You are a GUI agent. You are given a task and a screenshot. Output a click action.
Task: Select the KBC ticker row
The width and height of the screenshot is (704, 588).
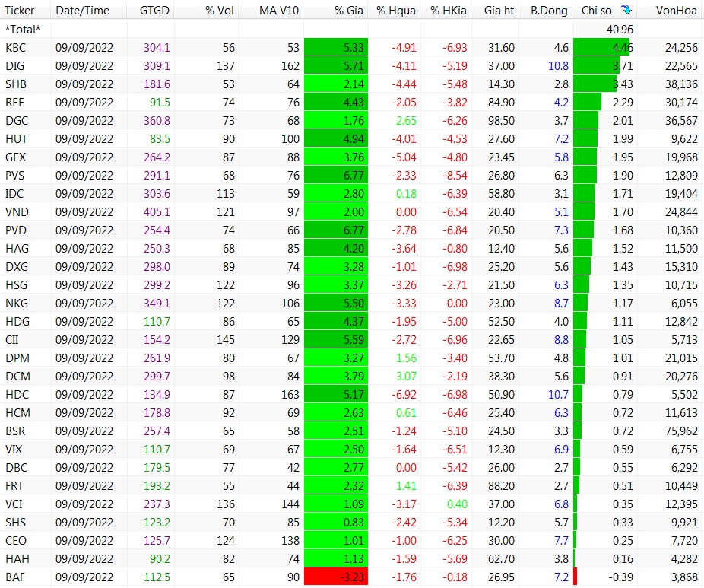point(16,48)
